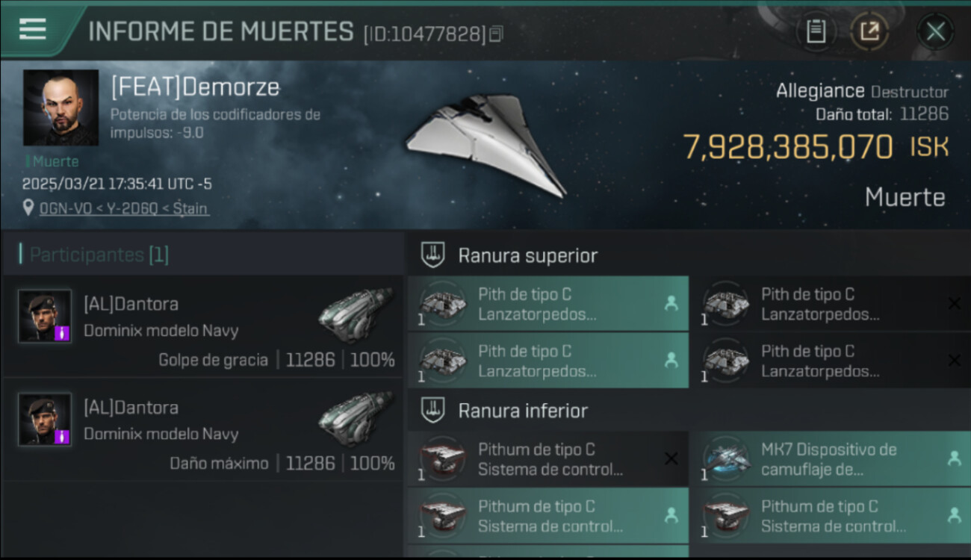This screenshot has height=560, width=971.
Task: Select the first highlighted Pith de tipo C Lanzatorpedos item
Action: point(548,304)
